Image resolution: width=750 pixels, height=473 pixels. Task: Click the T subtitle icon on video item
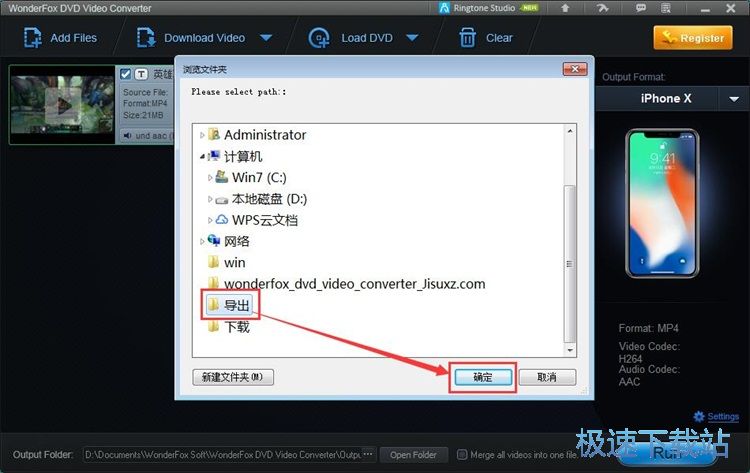(141, 74)
